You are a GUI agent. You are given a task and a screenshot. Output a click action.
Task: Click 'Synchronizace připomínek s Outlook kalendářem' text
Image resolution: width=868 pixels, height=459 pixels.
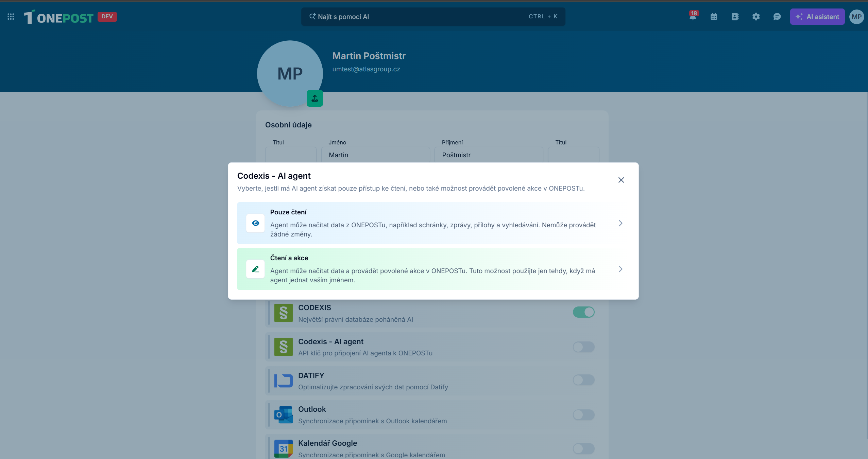(x=373, y=421)
